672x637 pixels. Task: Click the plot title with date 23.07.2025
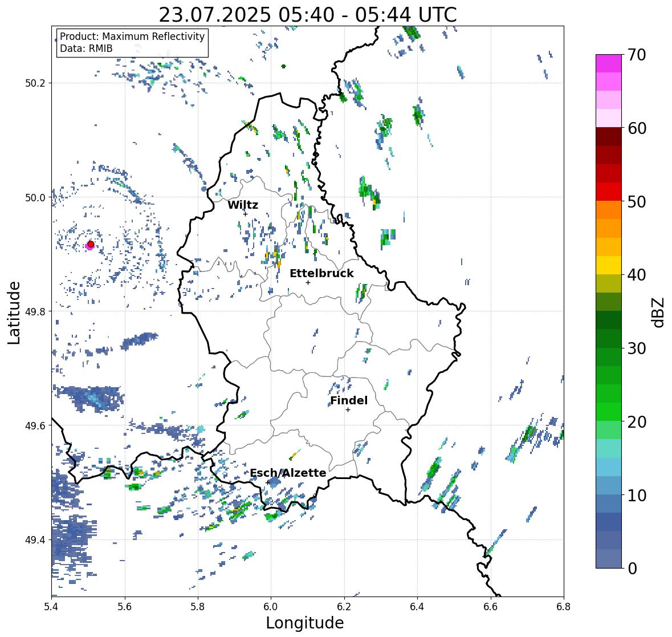point(308,15)
